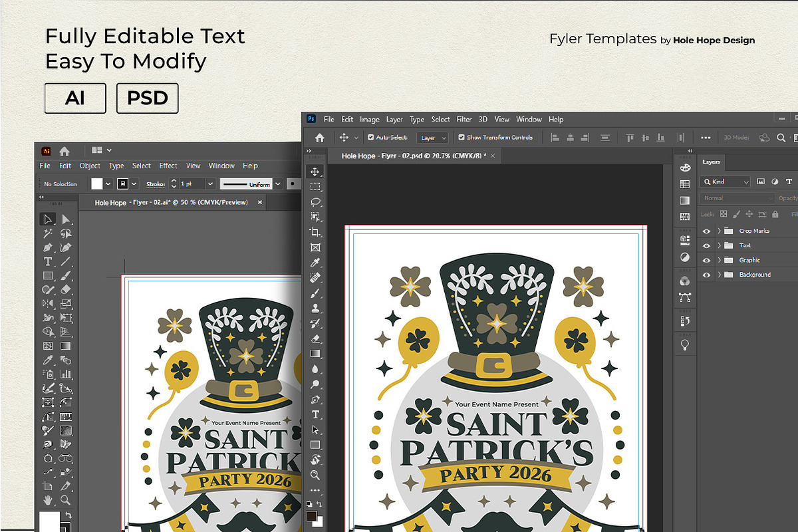
Task: Click the foreground color swatch in Photoshop toolbar
Action: (313, 515)
